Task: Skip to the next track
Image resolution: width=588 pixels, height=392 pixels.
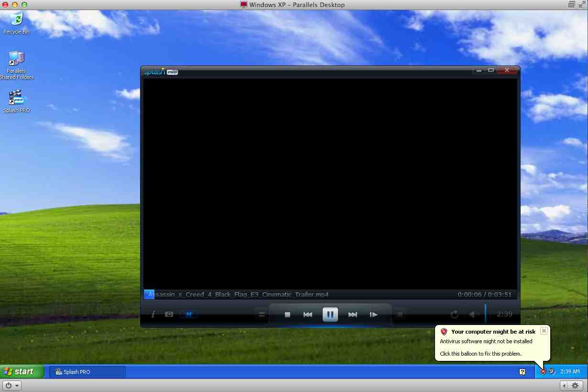Action: point(353,314)
